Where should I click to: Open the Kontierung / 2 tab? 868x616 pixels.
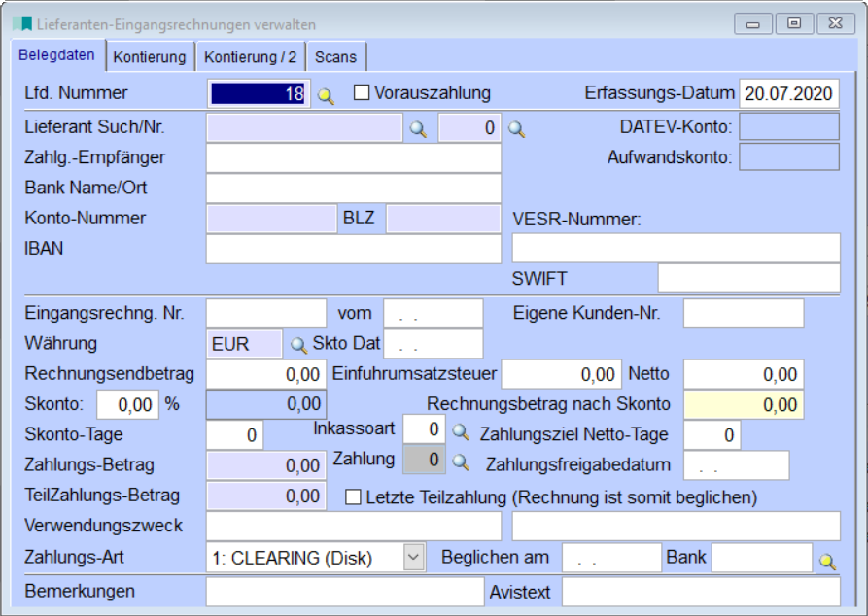coord(250,57)
